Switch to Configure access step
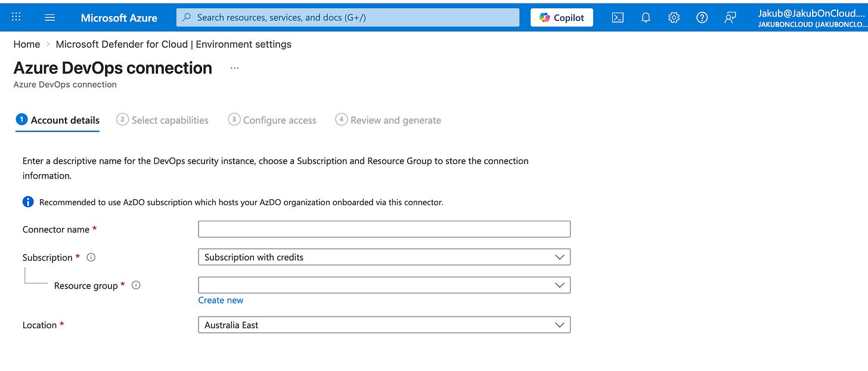 (272, 120)
